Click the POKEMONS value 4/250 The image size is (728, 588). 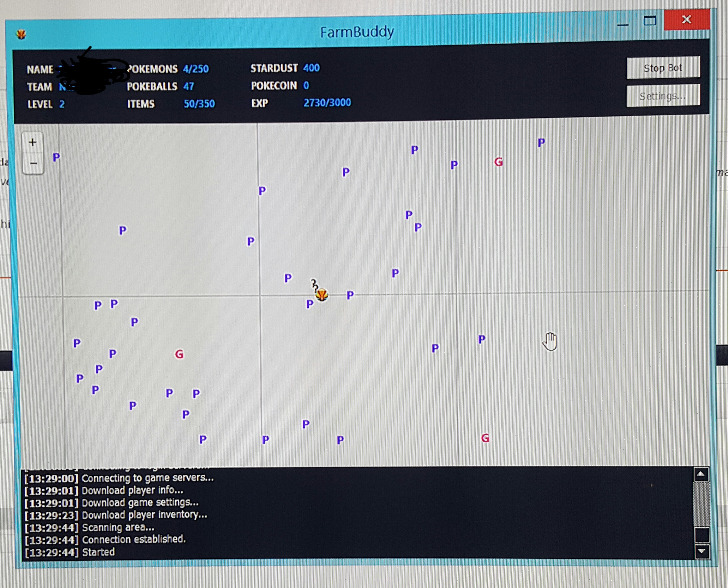coord(196,69)
